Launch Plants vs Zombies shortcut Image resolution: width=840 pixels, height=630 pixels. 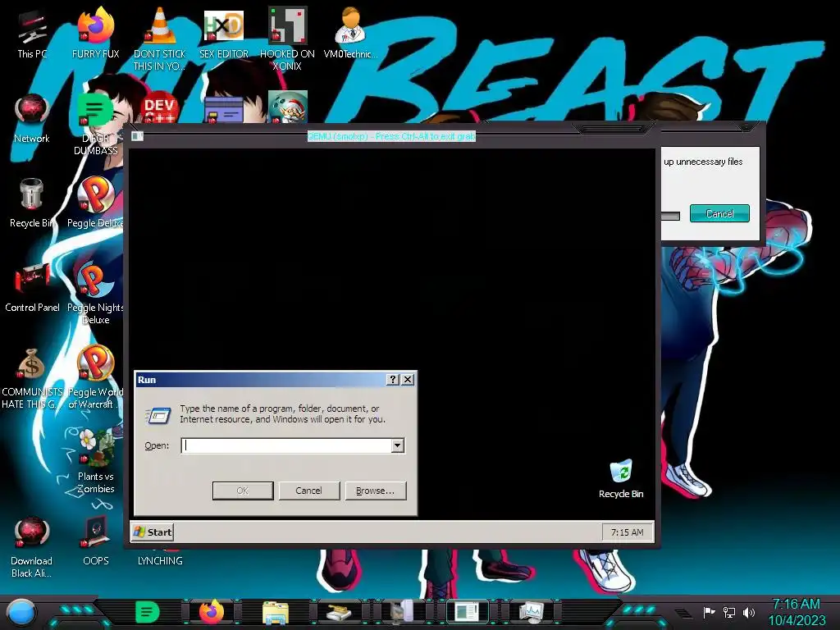click(95, 461)
